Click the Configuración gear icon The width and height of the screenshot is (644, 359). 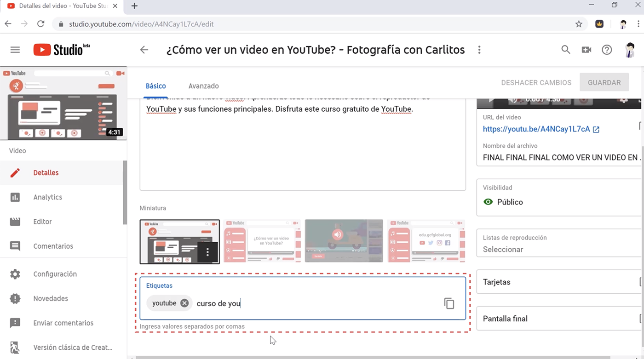(x=15, y=274)
